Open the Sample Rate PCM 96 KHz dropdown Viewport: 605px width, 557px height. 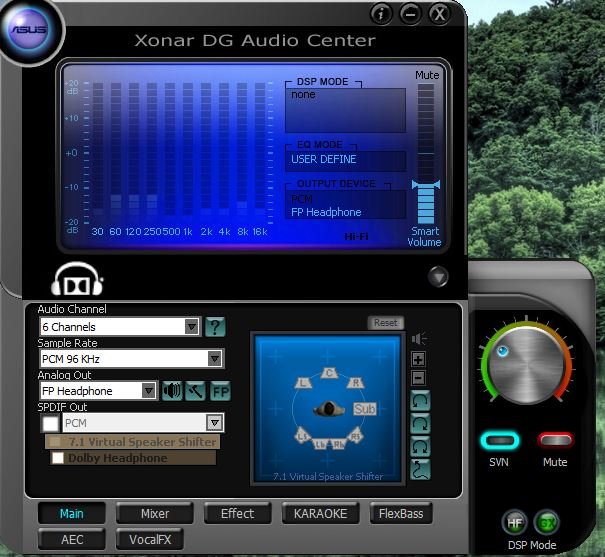(x=132, y=359)
